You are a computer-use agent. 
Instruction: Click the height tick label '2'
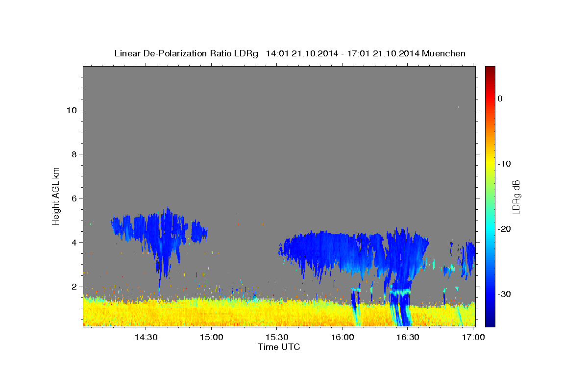coord(74,286)
